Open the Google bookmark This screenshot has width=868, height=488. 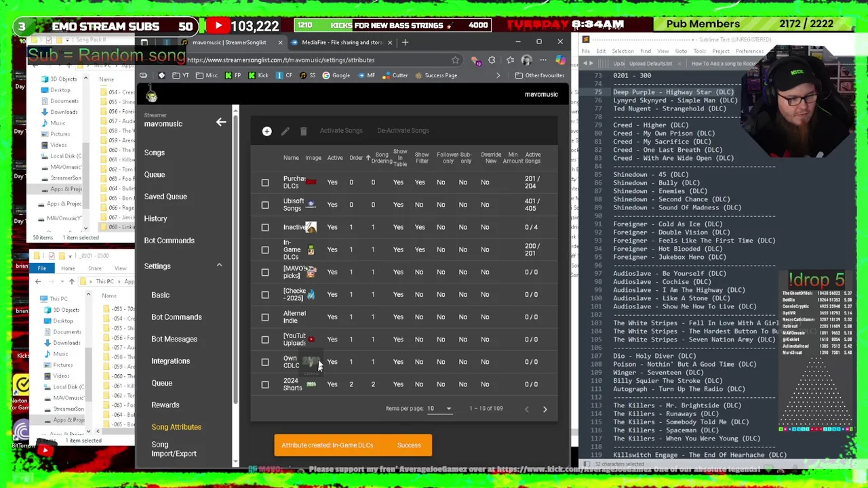[x=336, y=75]
